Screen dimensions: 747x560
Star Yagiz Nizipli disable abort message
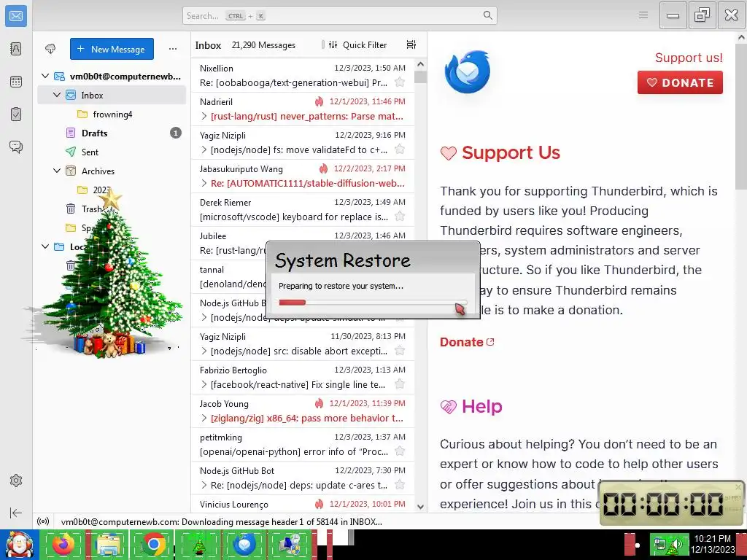click(400, 351)
